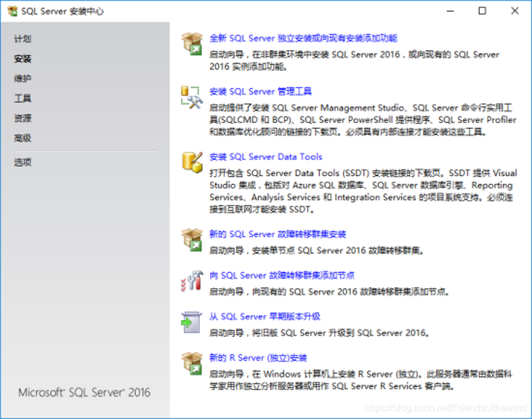The height and width of the screenshot is (419, 532).
Task: Click the window title SQL Server 安装中心
Action: click(x=62, y=12)
